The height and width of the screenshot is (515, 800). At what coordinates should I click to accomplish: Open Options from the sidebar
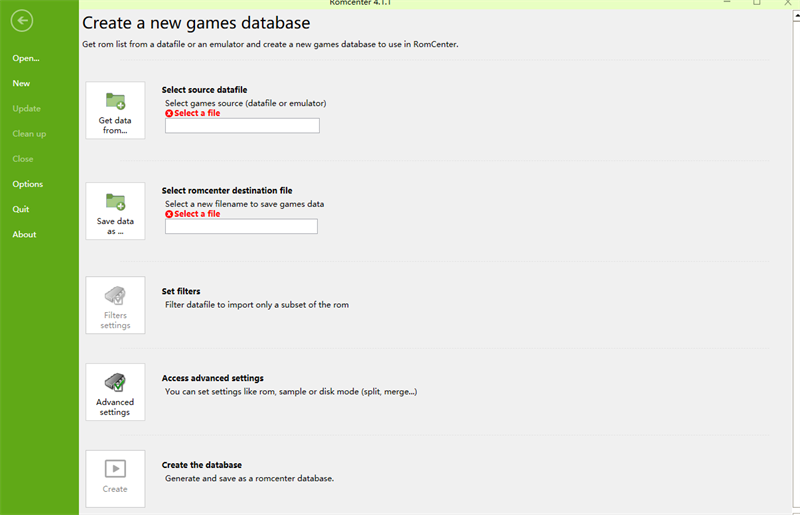tap(28, 184)
